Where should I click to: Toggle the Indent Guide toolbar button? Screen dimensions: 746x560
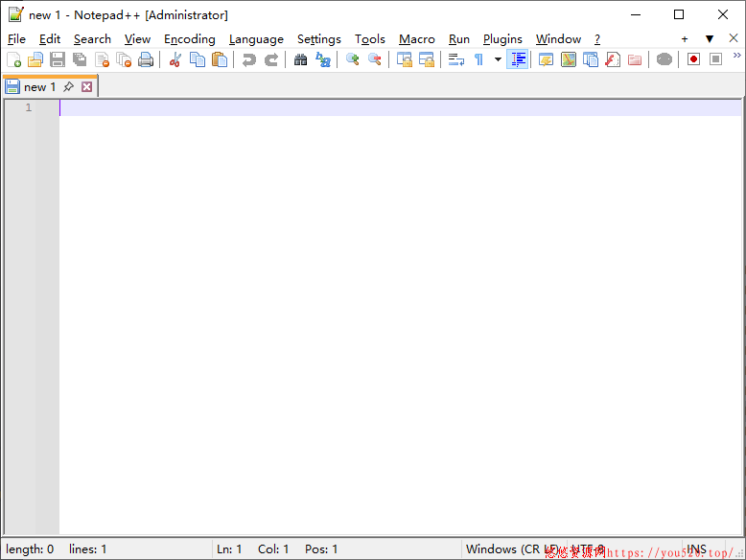(x=518, y=60)
